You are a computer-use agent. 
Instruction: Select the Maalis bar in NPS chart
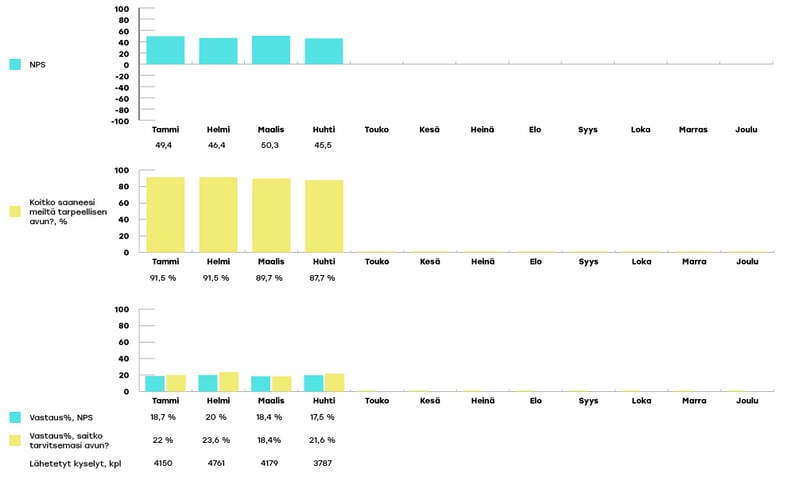271,50
